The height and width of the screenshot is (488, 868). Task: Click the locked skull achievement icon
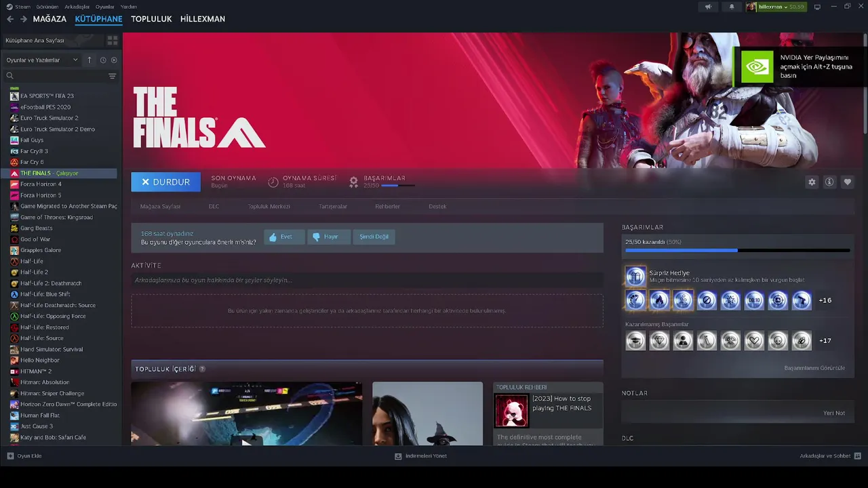(x=778, y=341)
